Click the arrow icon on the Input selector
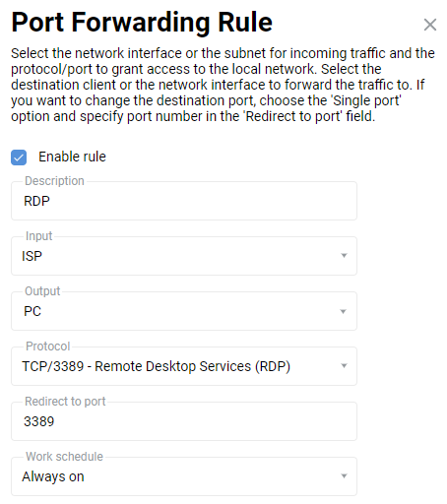Screen dimensions: 447x504 coord(344,255)
